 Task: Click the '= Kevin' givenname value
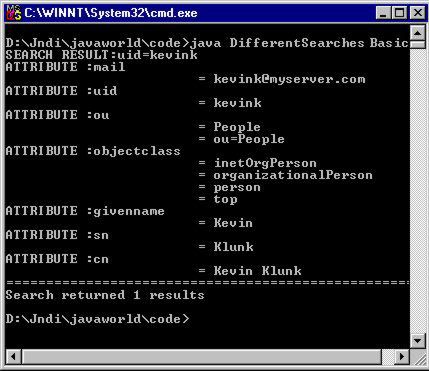click(225, 223)
